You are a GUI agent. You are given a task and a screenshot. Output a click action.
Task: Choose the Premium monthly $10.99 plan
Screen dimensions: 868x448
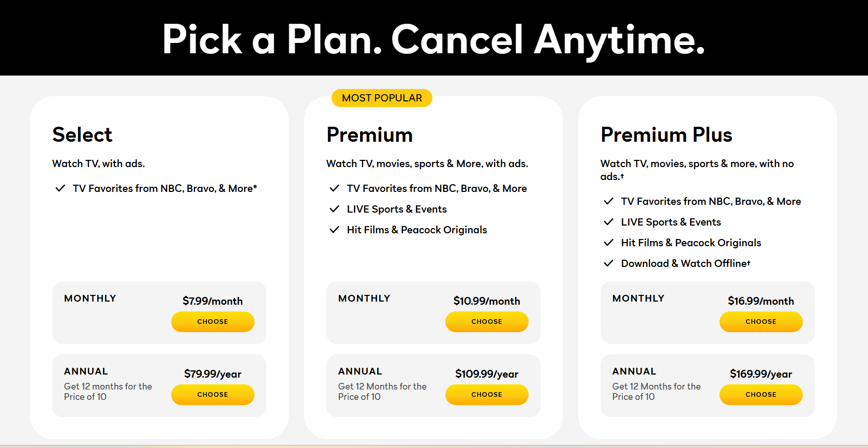point(487,321)
